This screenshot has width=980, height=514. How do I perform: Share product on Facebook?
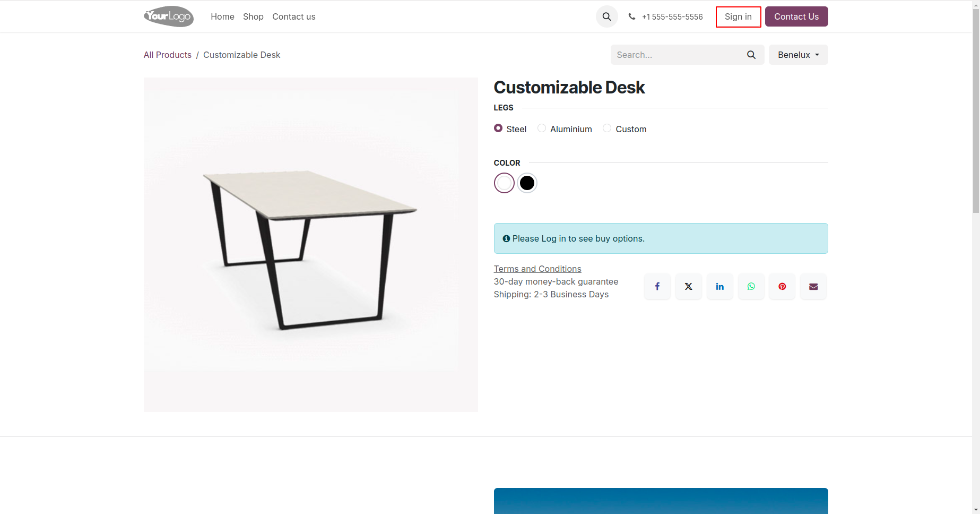coord(657,287)
